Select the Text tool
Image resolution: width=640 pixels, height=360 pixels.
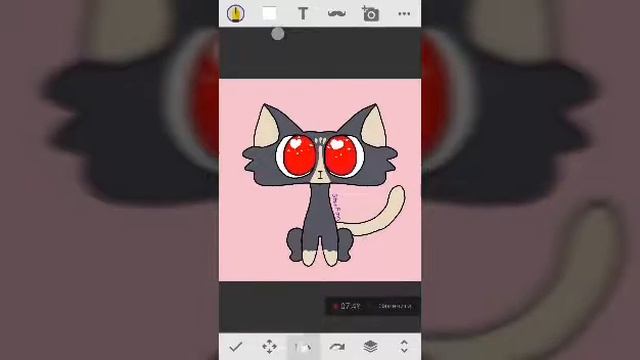click(303, 14)
